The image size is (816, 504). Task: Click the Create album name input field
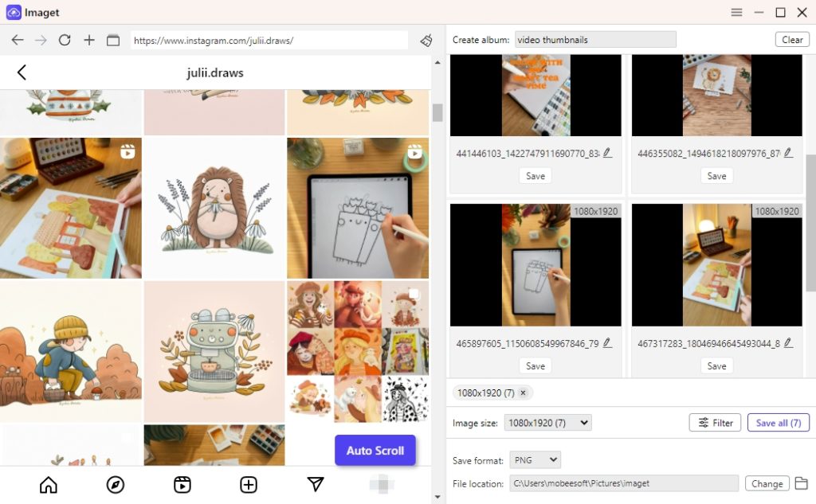595,39
